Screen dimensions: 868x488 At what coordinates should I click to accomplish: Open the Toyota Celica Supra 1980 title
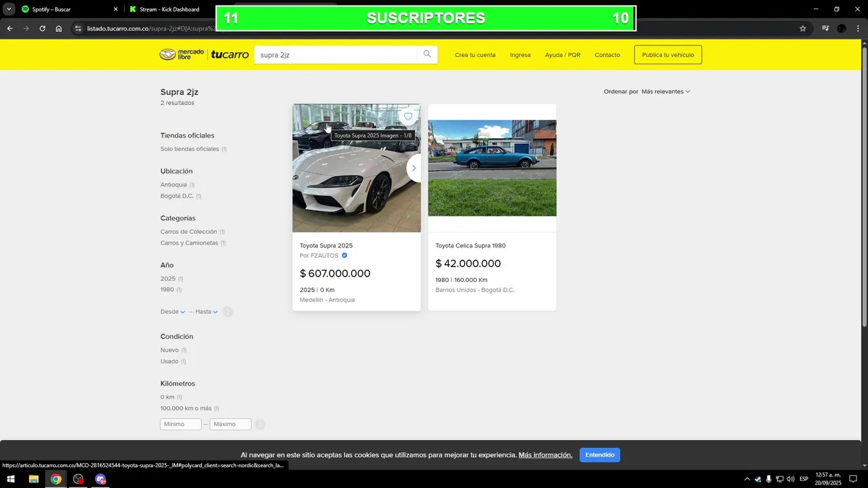click(471, 246)
